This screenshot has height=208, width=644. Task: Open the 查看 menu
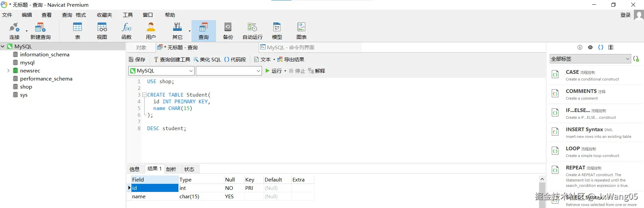(x=47, y=15)
